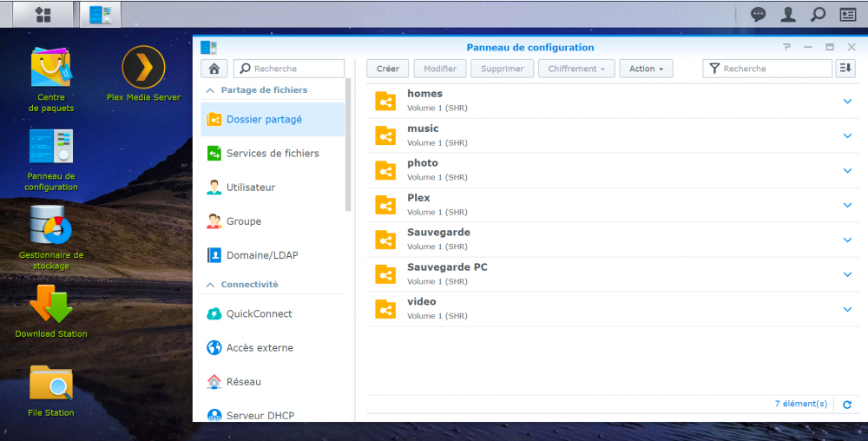Open notifications chat bubble icon

(758, 15)
